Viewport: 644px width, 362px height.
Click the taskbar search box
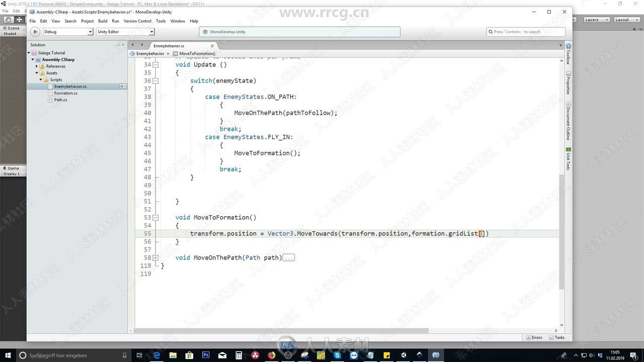pos(73,355)
